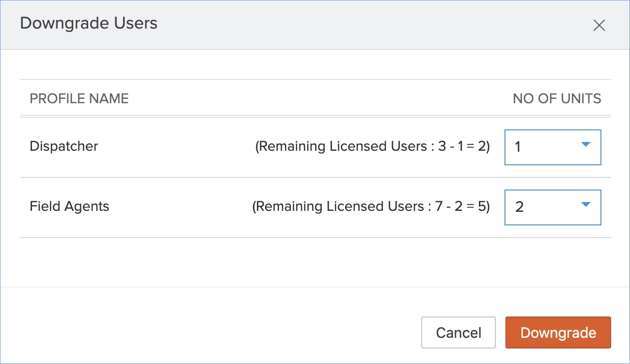Viewport: 630px width, 364px height.
Task: Click the gray header bar's empty area
Action: click(x=363, y=24)
